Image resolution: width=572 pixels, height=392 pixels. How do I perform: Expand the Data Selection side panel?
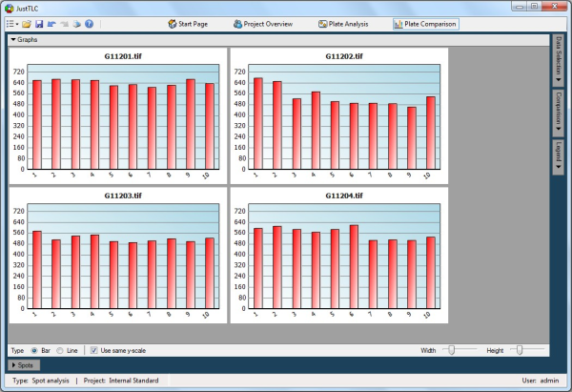click(558, 60)
